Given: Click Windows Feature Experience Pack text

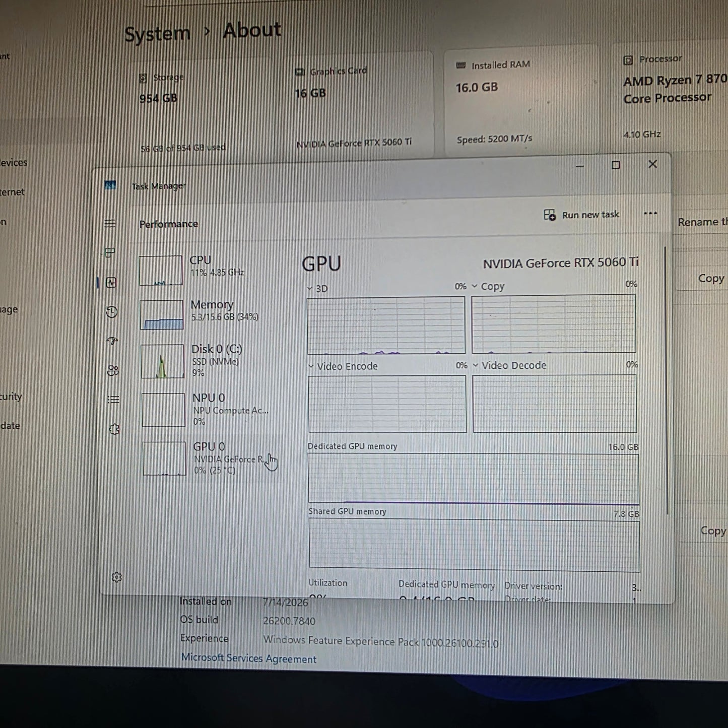Looking at the screenshot, I should pos(380,642).
